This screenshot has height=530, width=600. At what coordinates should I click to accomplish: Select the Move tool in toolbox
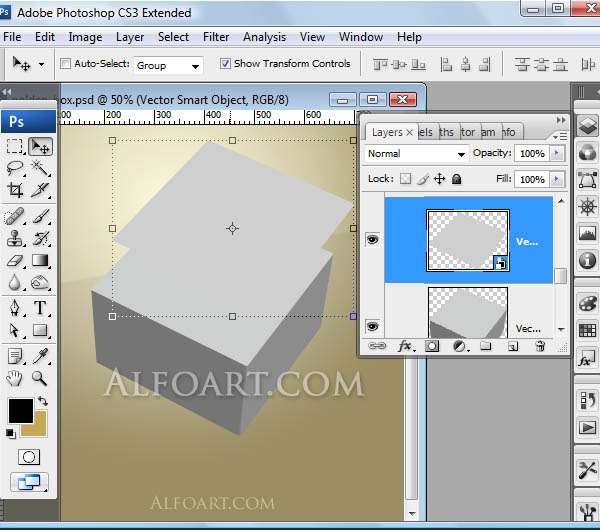tap(41, 146)
